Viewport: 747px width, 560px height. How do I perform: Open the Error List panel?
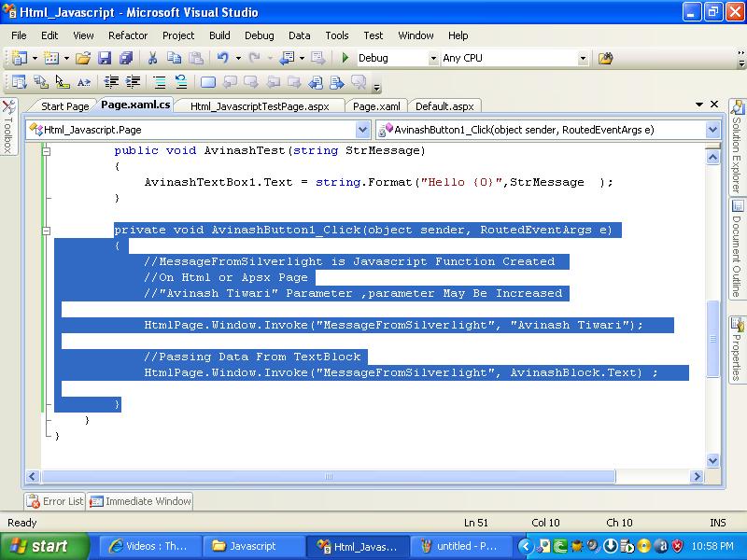(55, 501)
